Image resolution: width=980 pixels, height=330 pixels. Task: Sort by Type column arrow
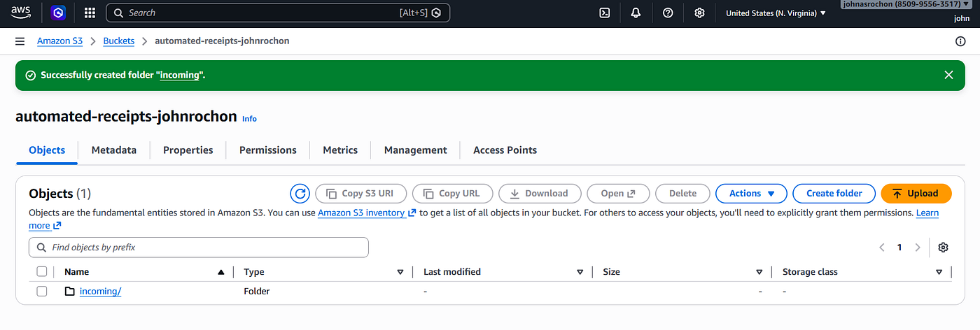click(400, 272)
